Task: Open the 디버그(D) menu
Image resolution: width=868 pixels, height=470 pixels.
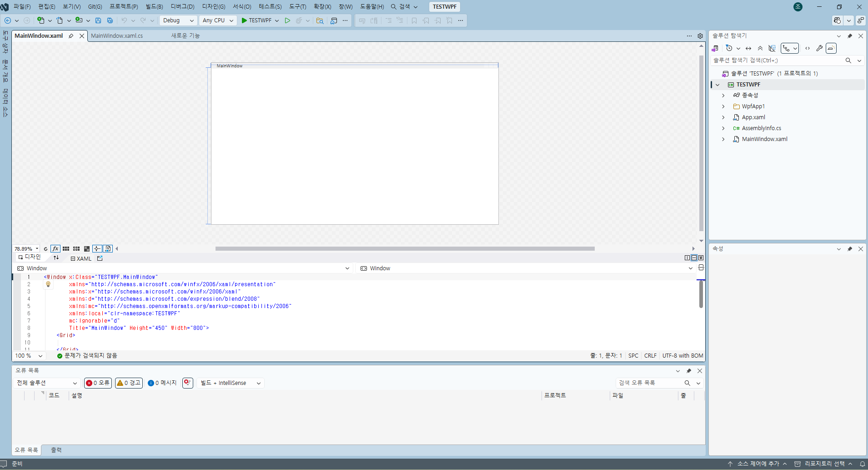Action: tap(182, 7)
